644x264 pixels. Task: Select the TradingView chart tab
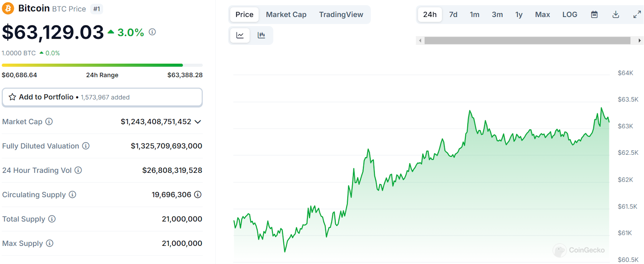[x=341, y=15]
